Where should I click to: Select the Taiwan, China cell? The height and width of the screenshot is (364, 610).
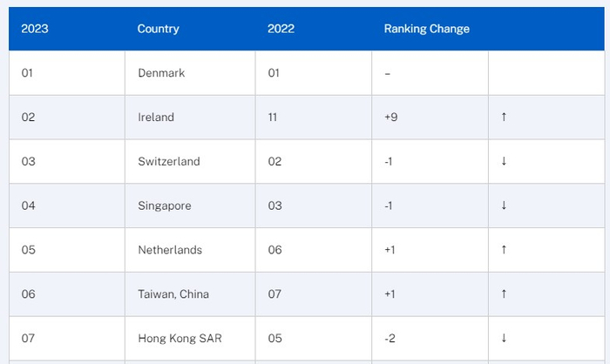click(x=173, y=294)
